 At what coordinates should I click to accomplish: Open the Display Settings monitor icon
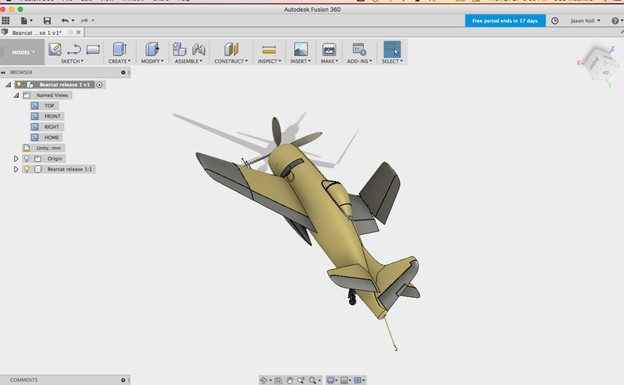click(331, 381)
